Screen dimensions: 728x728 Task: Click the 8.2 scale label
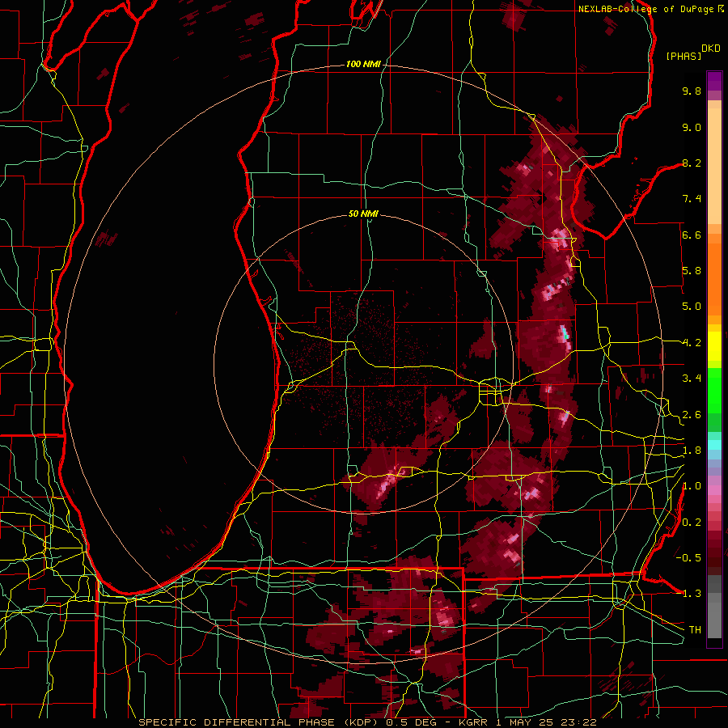click(x=692, y=163)
